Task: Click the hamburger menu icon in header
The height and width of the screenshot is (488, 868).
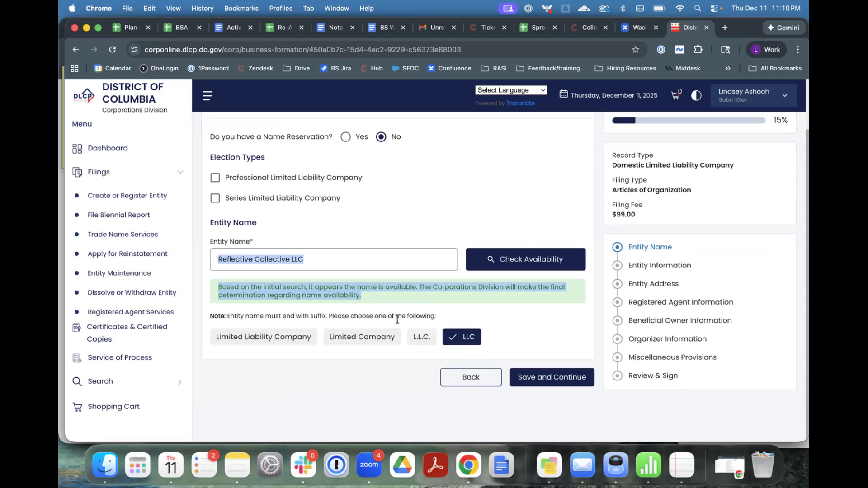Action: tap(208, 96)
